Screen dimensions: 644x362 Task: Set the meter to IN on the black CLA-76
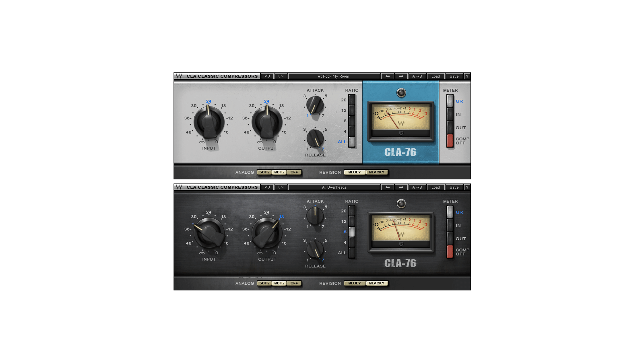450,225
